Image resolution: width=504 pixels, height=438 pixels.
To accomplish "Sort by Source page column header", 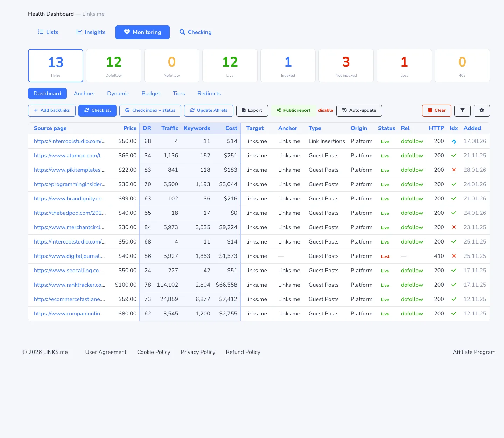I will 50,128.
